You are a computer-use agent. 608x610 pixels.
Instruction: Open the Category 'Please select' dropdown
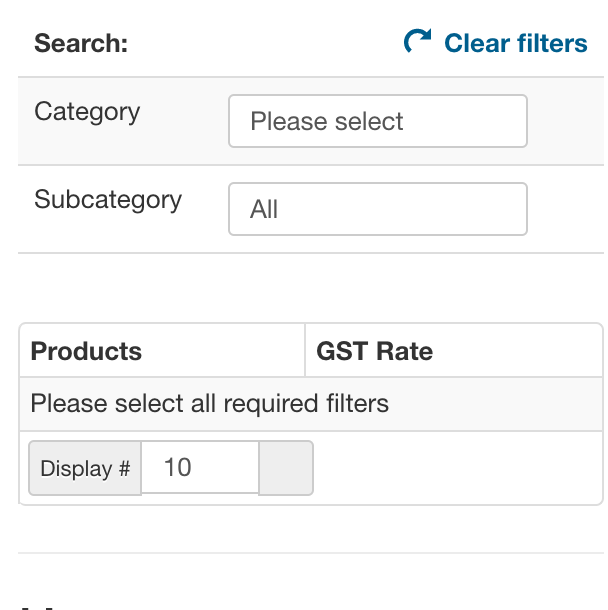point(377,121)
